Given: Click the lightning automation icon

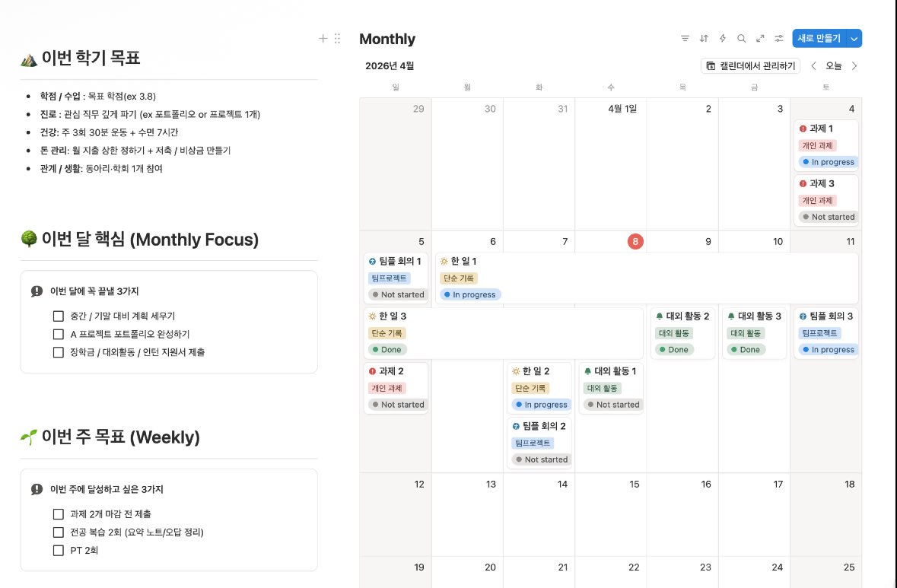Looking at the screenshot, I should coord(723,38).
